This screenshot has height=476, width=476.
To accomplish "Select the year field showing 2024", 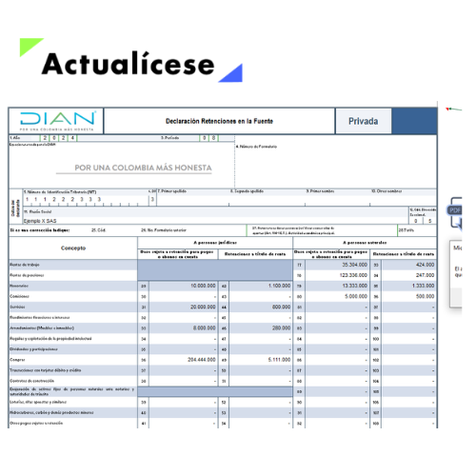I will click(58, 138).
